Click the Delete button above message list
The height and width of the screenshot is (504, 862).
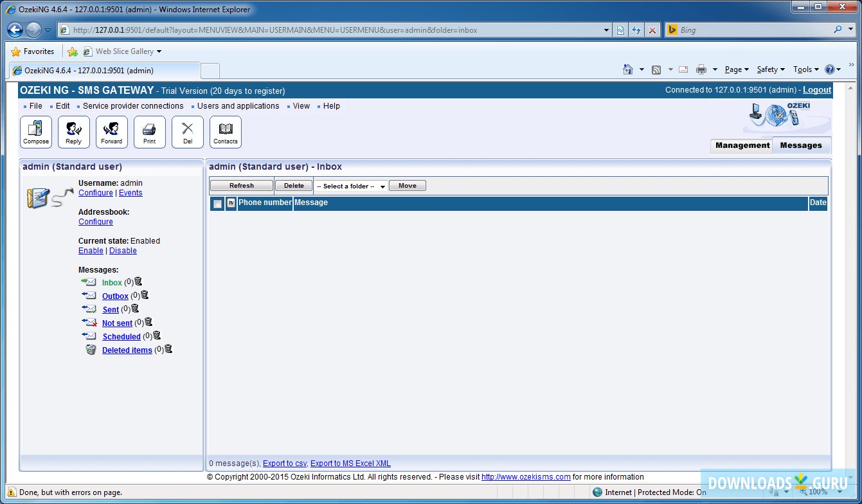pyautogui.click(x=294, y=186)
